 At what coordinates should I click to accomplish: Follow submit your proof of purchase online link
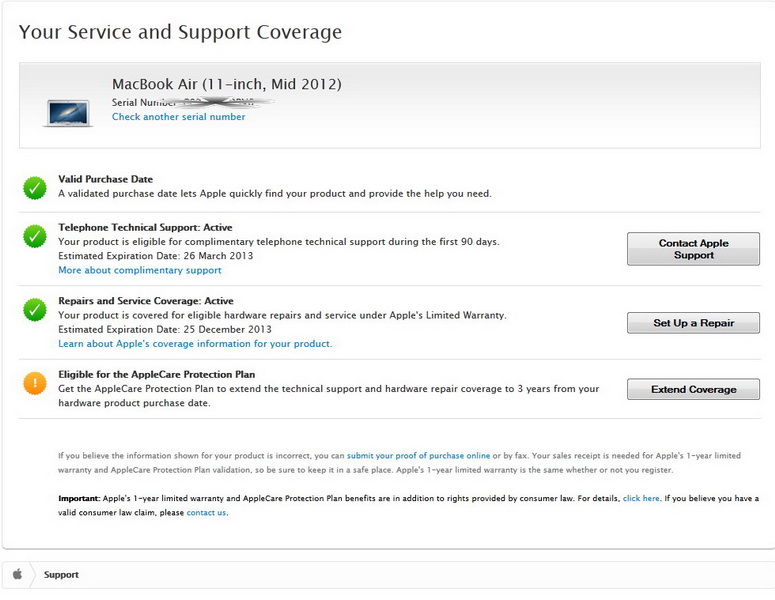tap(418, 455)
